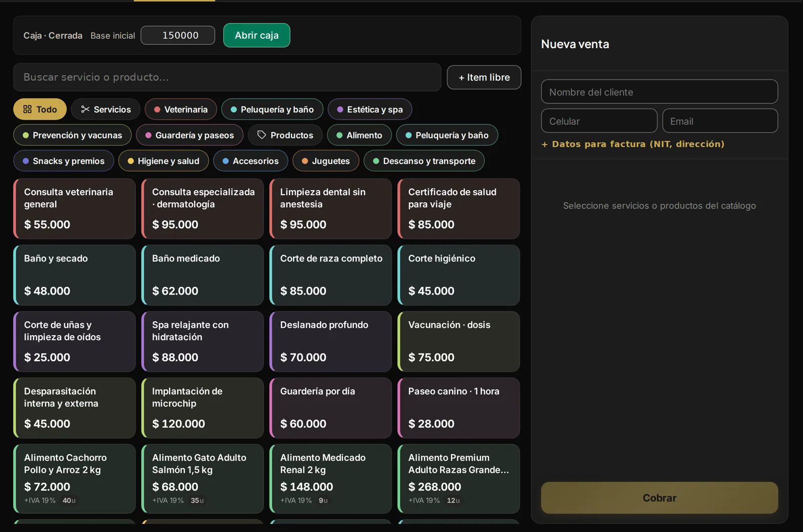Viewport: 803px width, 532px height.
Task: Select Vacunación dosis card
Action: click(458, 341)
